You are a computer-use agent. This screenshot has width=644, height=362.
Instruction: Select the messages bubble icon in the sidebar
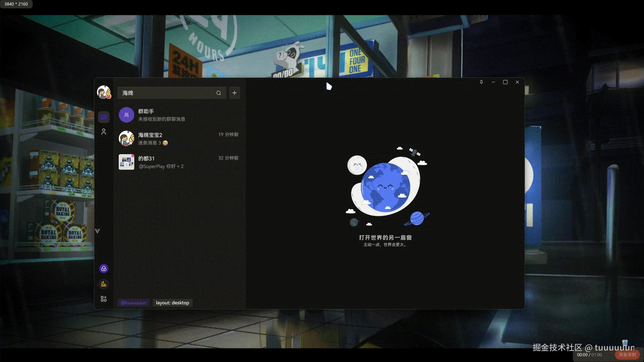[x=104, y=117]
